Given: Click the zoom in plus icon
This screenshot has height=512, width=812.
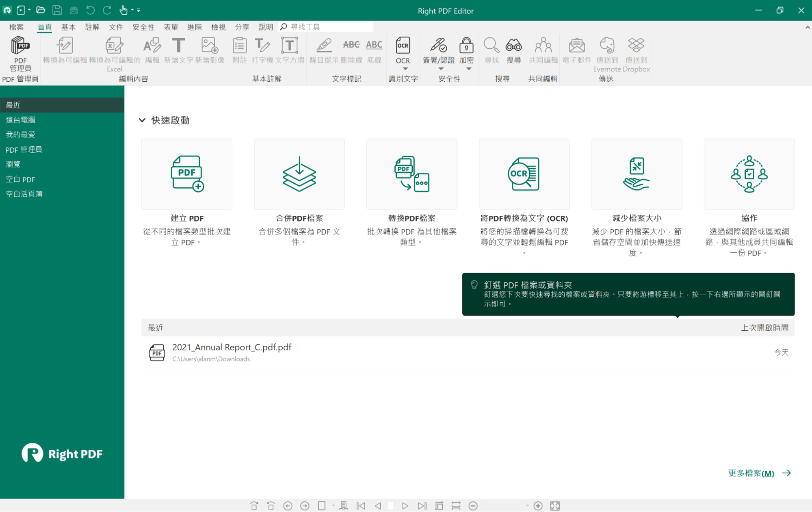Looking at the screenshot, I should (x=538, y=506).
